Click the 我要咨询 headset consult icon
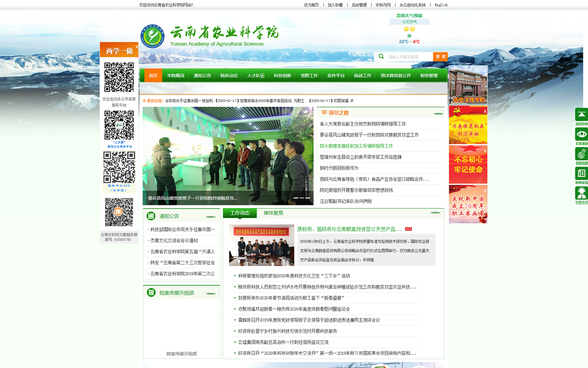The image size is (588, 368). (x=581, y=193)
